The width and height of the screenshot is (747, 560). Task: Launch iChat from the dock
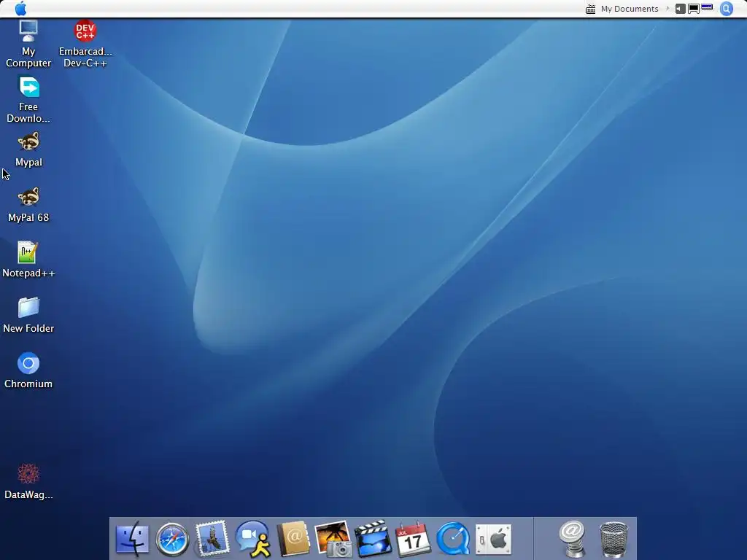(253, 539)
